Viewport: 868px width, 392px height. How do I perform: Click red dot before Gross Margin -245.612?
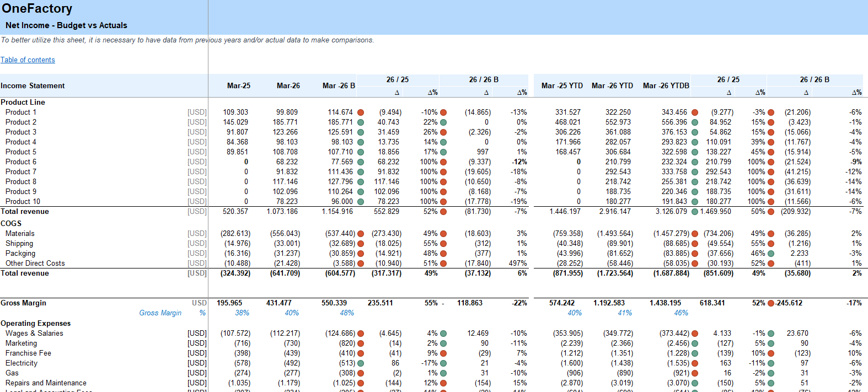pos(771,303)
